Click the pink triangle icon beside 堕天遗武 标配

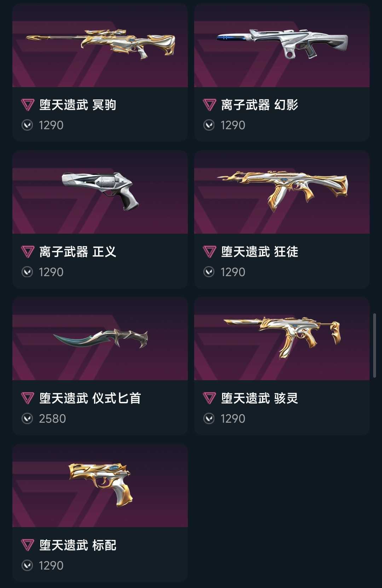tap(27, 545)
